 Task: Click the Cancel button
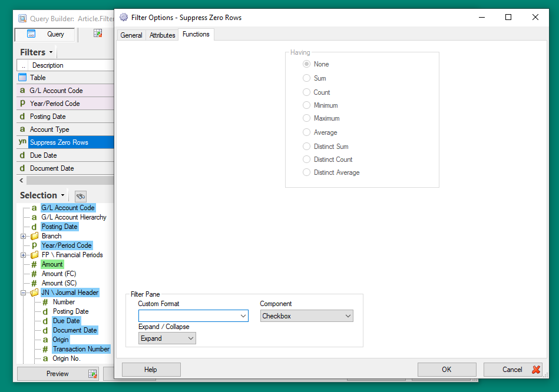[512, 370]
